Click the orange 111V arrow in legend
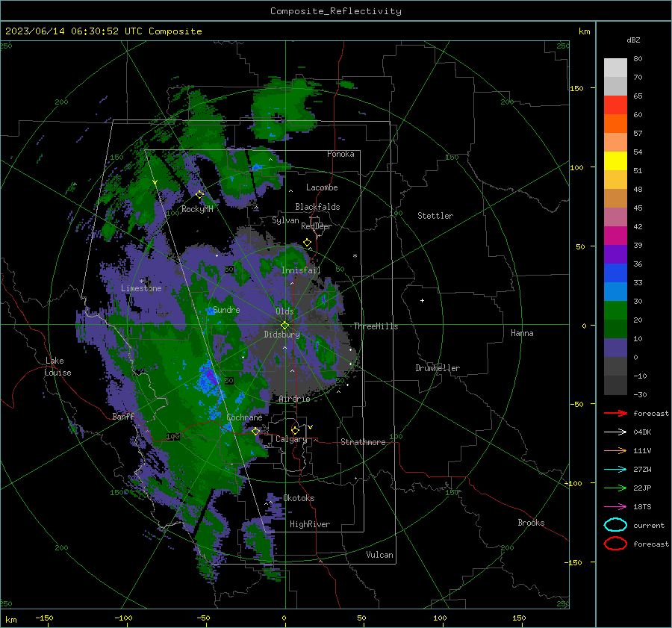This screenshot has height=628, width=672. click(615, 450)
